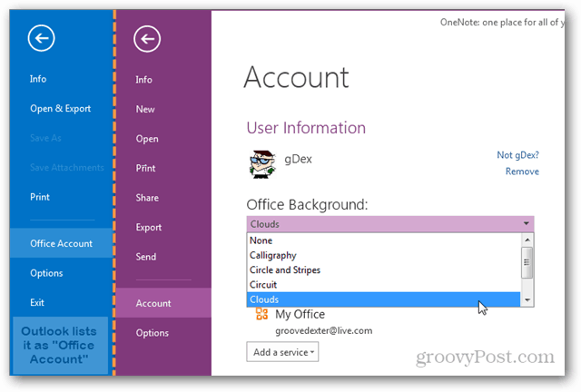
Task: Open Options in OneNote purple menu
Action: (152, 333)
